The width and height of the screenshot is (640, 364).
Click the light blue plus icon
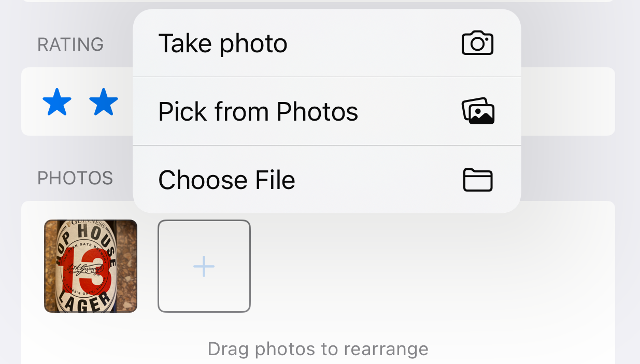(x=204, y=267)
